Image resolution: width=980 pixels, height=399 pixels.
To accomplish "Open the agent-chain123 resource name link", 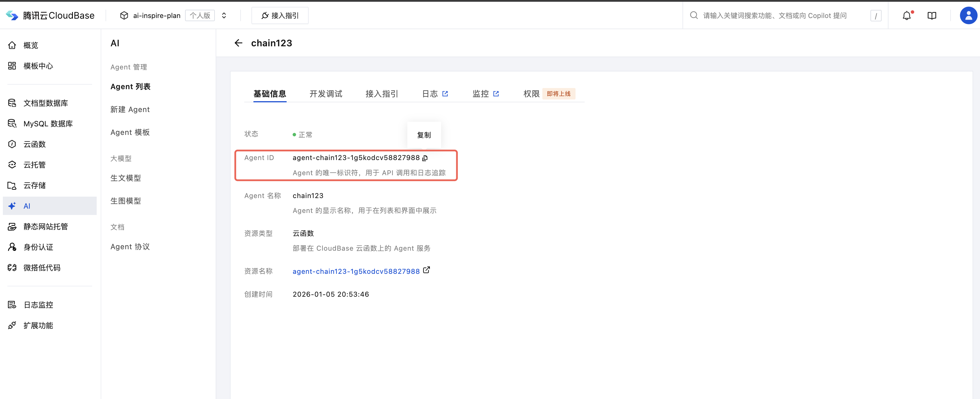I will (356, 271).
